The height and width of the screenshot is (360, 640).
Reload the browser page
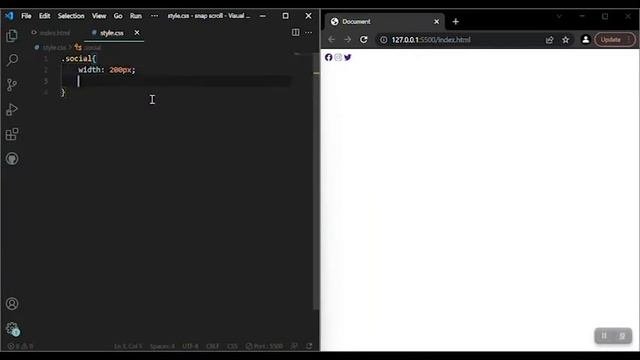[x=364, y=40]
